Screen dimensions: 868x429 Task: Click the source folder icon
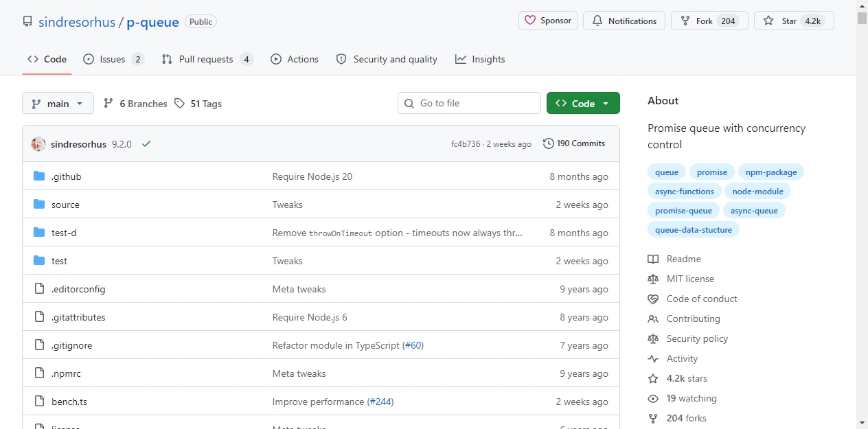point(39,205)
